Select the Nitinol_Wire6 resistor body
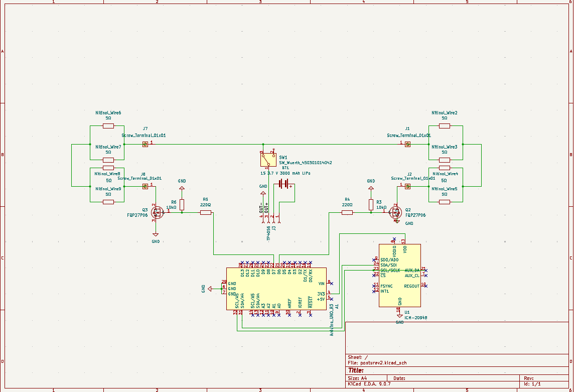574x392 pixels. pyautogui.click(x=108, y=126)
